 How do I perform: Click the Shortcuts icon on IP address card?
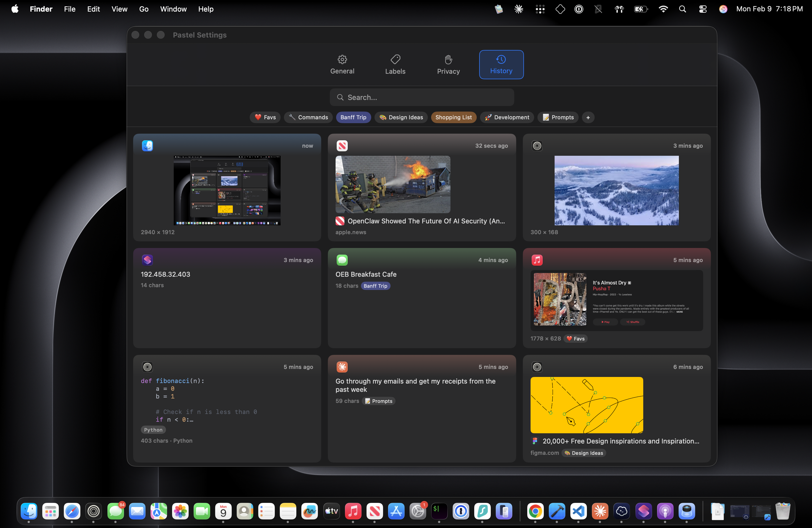[x=147, y=260]
